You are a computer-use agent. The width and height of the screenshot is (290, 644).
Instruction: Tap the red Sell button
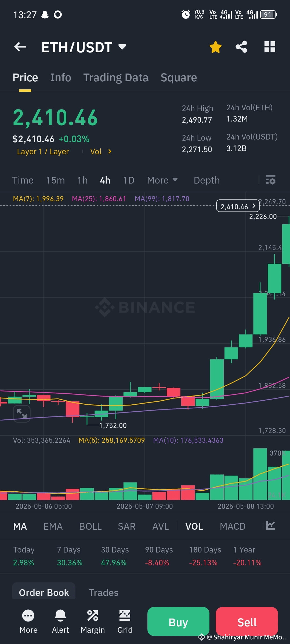[247, 621]
